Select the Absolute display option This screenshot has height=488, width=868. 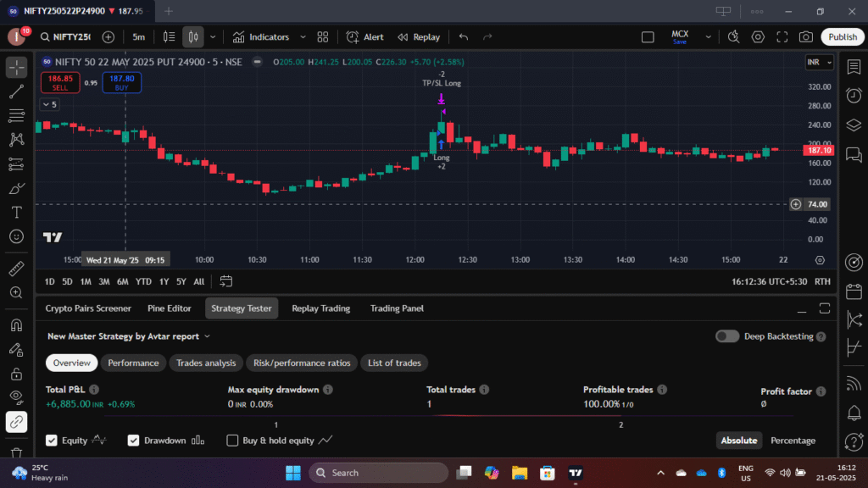click(x=739, y=441)
